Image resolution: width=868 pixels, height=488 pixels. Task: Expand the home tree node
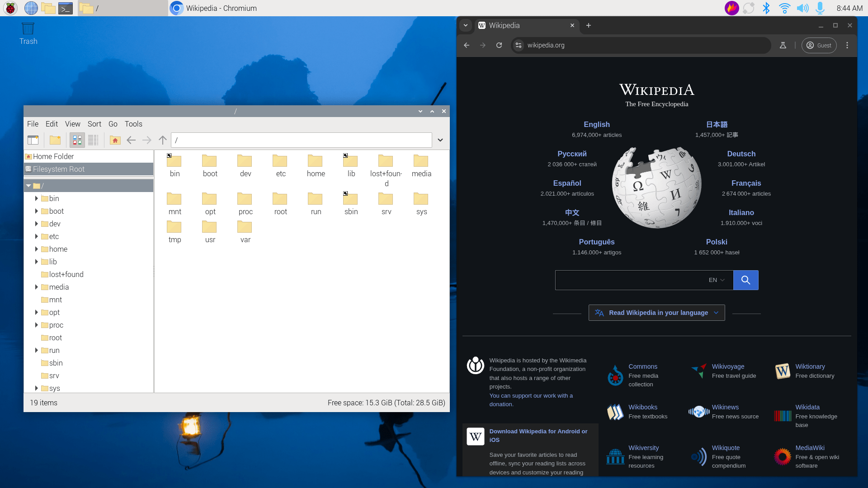point(36,249)
